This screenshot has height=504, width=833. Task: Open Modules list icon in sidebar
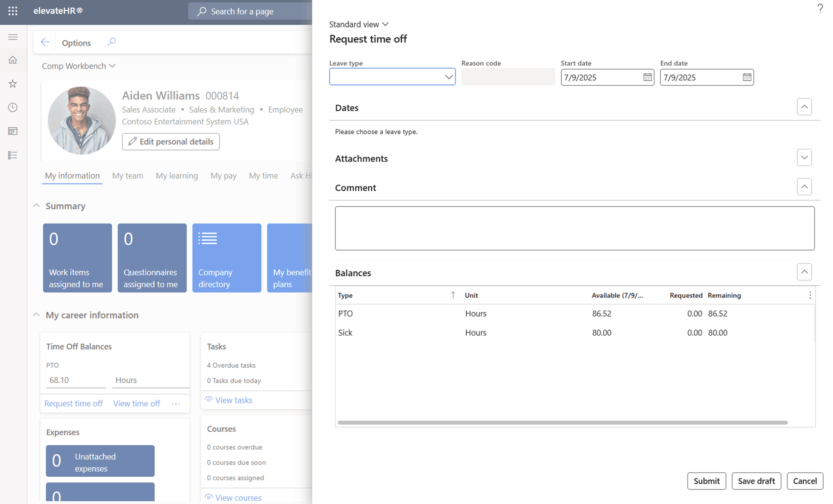[13, 155]
